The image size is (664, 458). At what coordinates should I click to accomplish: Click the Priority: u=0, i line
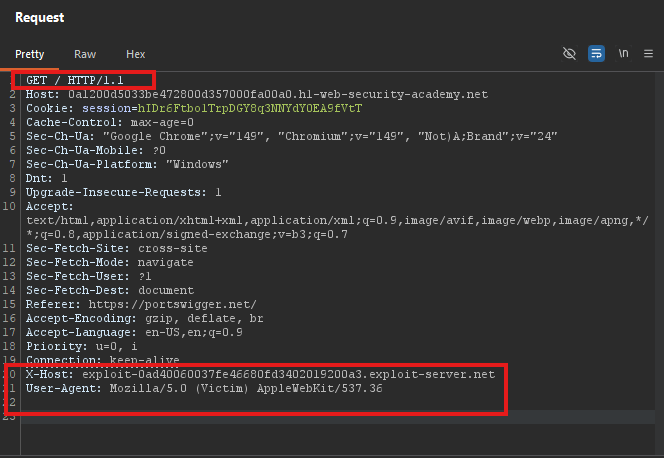tap(82, 346)
